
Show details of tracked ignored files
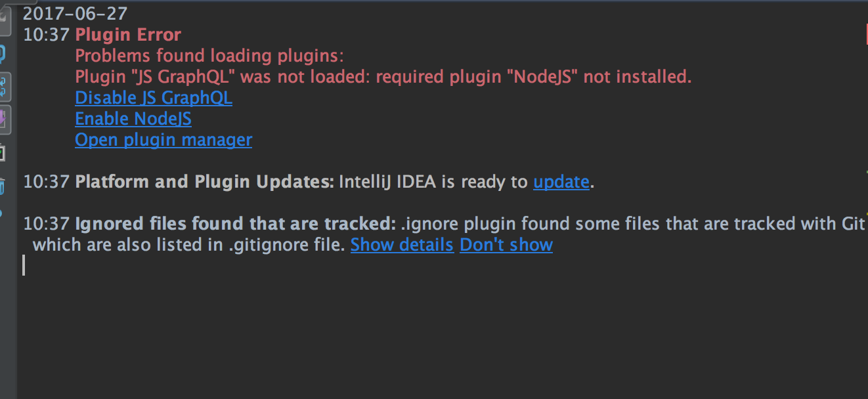(x=402, y=244)
